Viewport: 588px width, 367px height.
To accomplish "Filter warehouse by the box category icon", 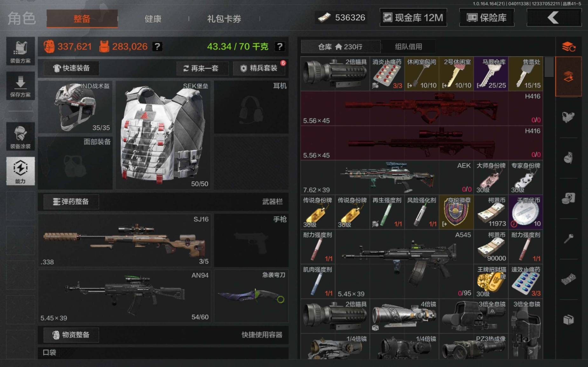I will pyautogui.click(x=569, y=320).
